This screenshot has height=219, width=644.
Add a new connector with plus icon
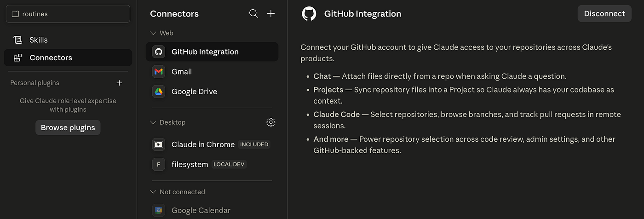[x=271, y=14]
